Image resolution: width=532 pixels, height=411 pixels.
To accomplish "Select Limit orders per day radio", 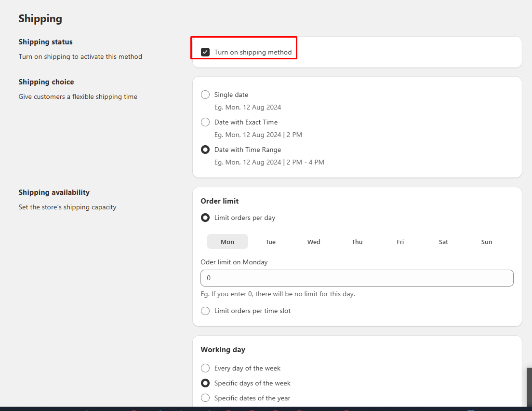I will pos(205,218).
